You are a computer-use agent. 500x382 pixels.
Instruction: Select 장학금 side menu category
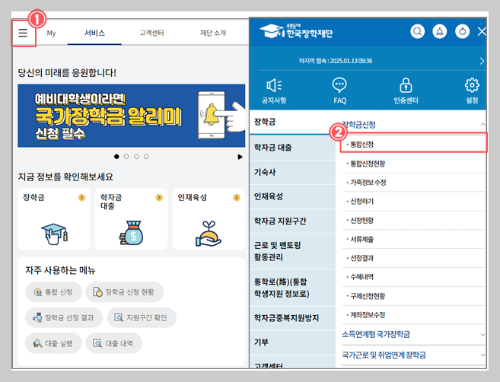[293, 122]
